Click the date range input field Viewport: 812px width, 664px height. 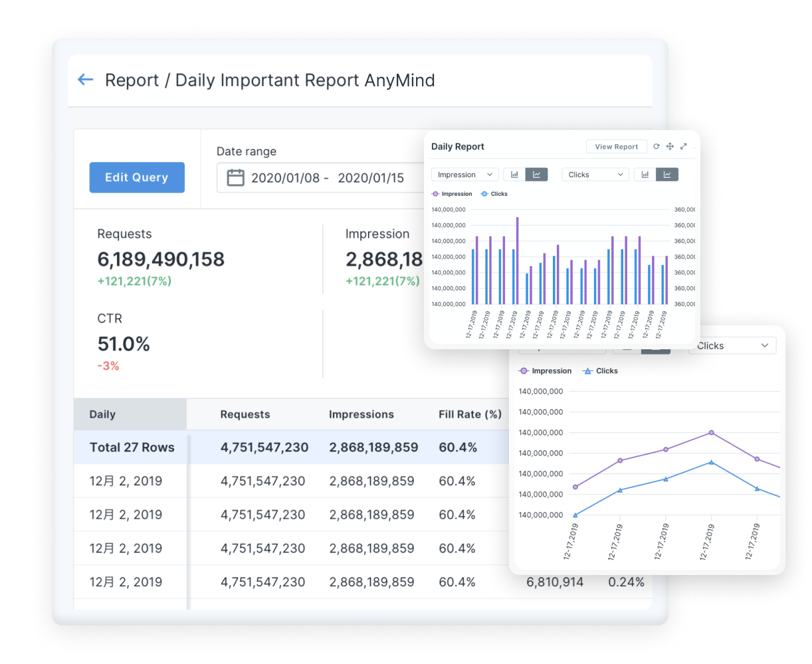pos(312,177)
